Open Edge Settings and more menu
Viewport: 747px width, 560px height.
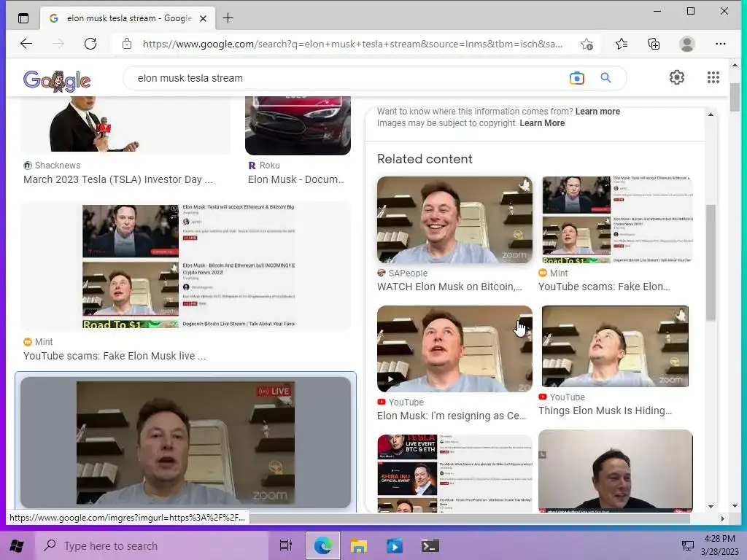point(720,44)
